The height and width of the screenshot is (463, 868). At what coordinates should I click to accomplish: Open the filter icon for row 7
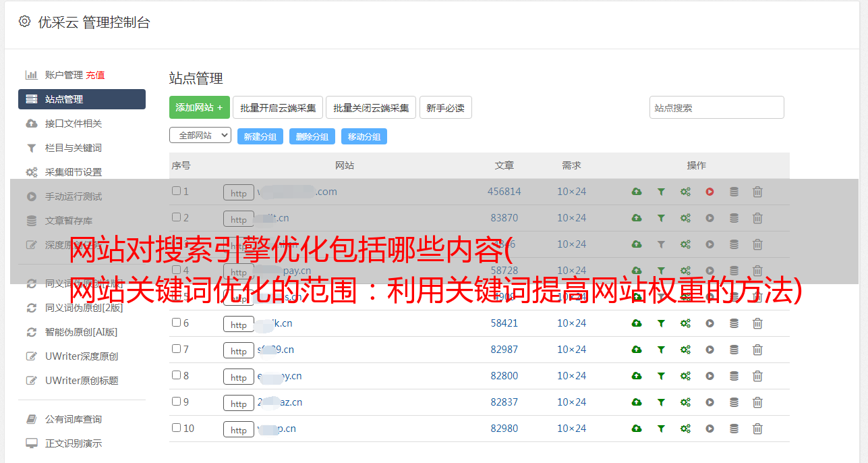(661, 350)
